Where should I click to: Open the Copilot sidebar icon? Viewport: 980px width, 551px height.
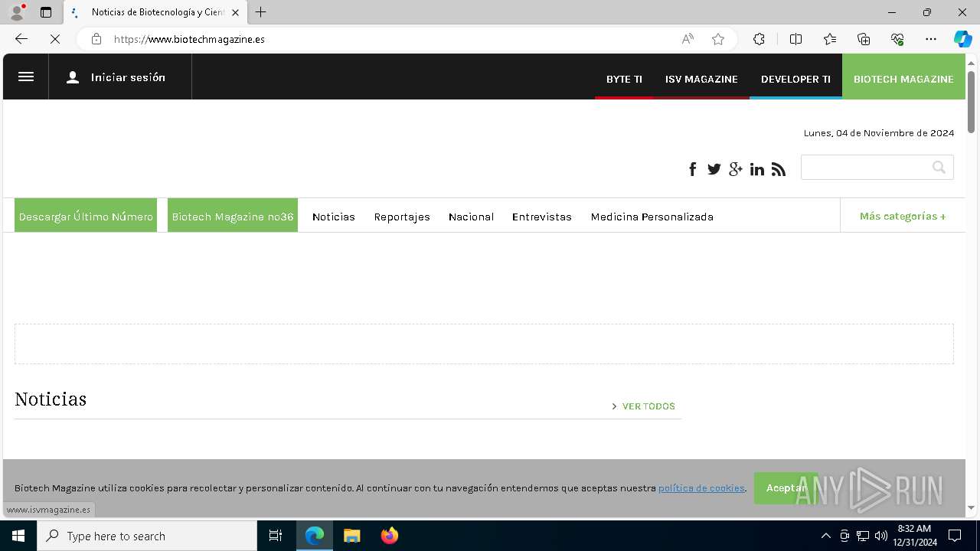coord(962,39)
